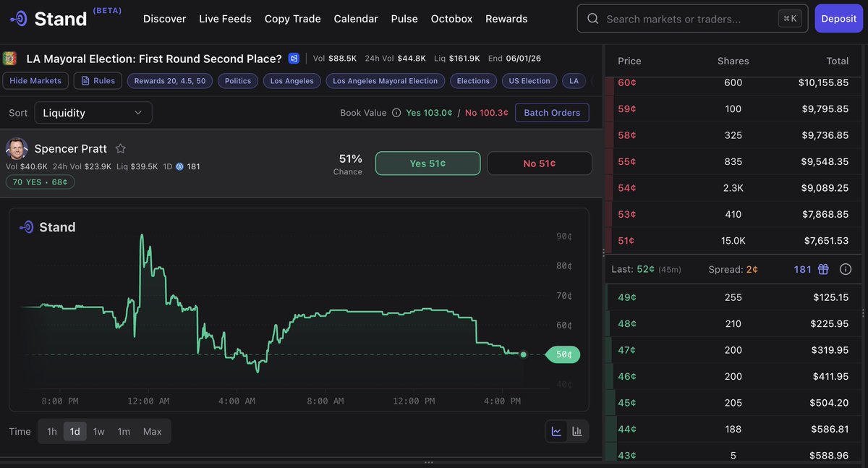The width and height of the screenshot is (868, 468).
Task: Click the 44¢ bid row
Action: point(733,429)
